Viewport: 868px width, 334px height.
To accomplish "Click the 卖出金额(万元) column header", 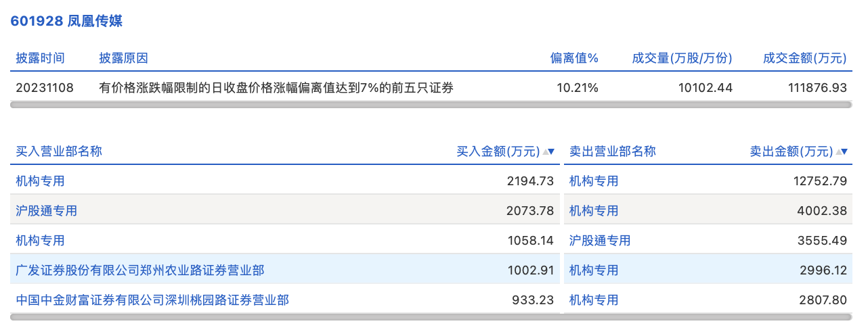I will coord(791,151).
